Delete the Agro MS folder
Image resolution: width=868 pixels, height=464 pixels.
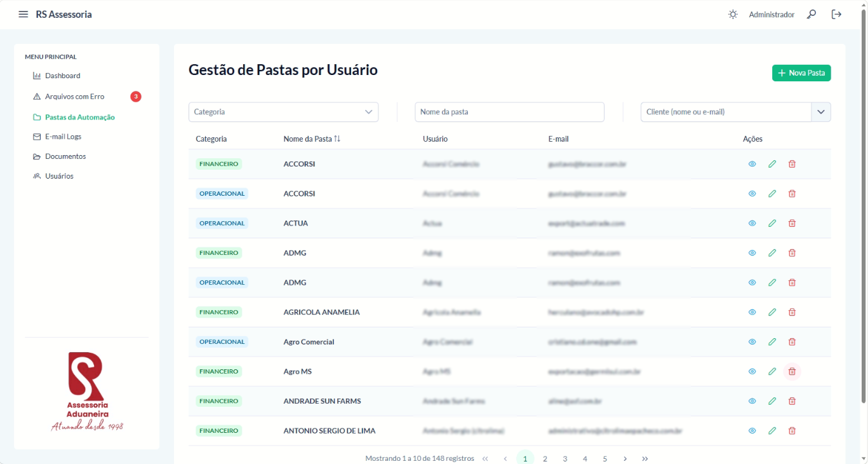792,371
